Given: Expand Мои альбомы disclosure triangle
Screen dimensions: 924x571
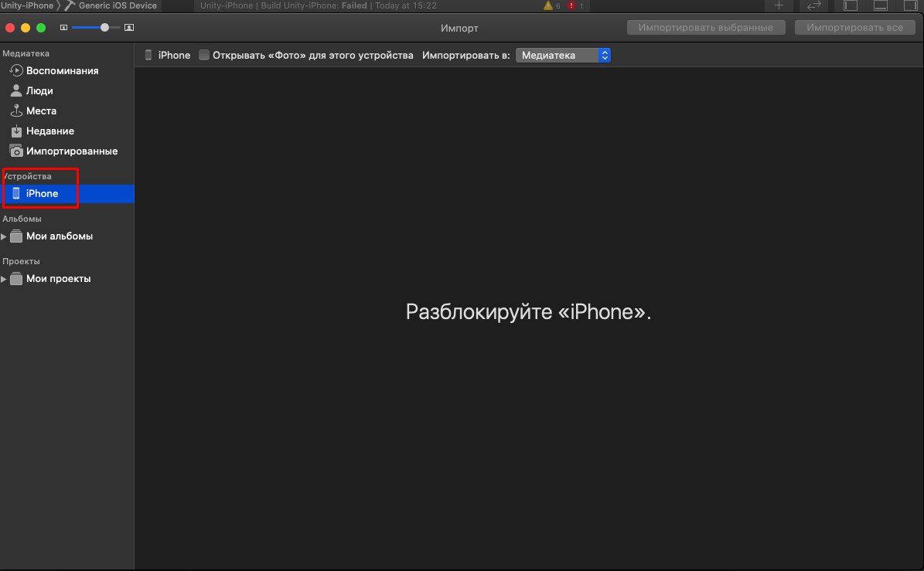Looking at the screenshot, I should pos(4,236).
